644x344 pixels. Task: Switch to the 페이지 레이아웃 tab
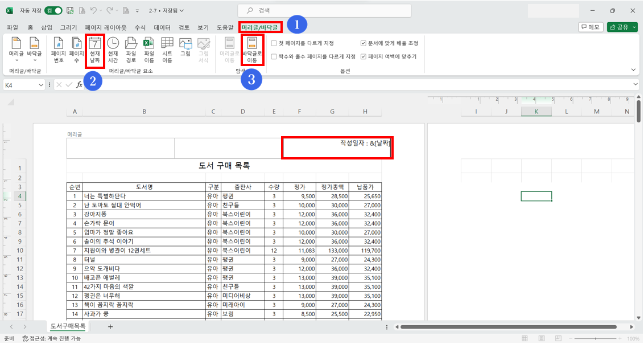106,27
